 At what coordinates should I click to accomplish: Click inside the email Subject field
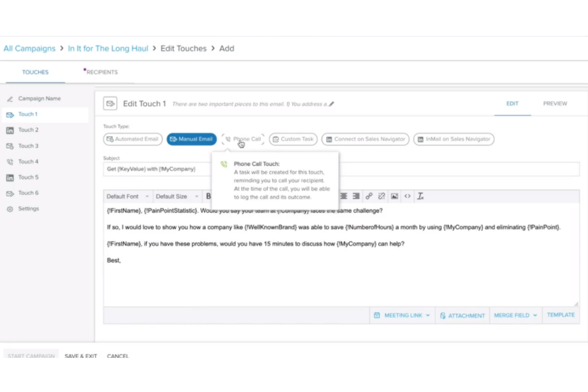[278, 169]
